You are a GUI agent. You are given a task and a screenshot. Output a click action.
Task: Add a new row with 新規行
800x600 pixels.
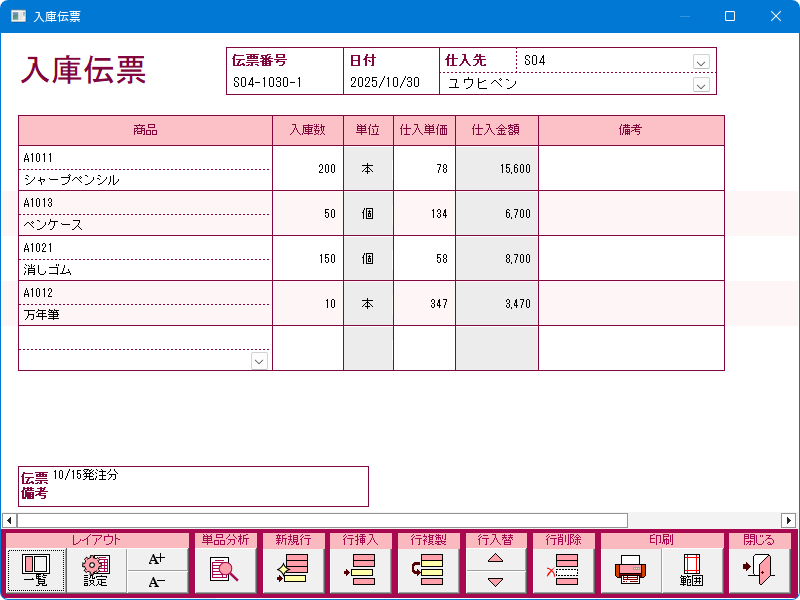pyautogui.click(x=291, y=570)
